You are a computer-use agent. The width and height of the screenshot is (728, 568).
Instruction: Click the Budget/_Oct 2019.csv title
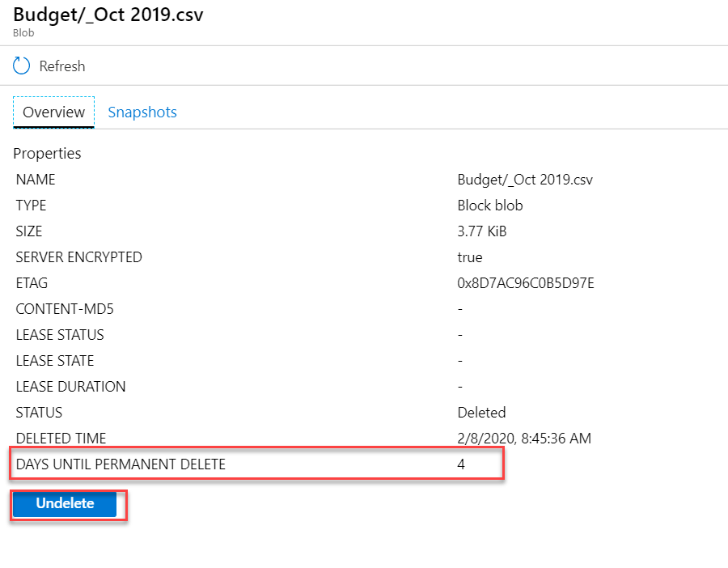point(108,15)
